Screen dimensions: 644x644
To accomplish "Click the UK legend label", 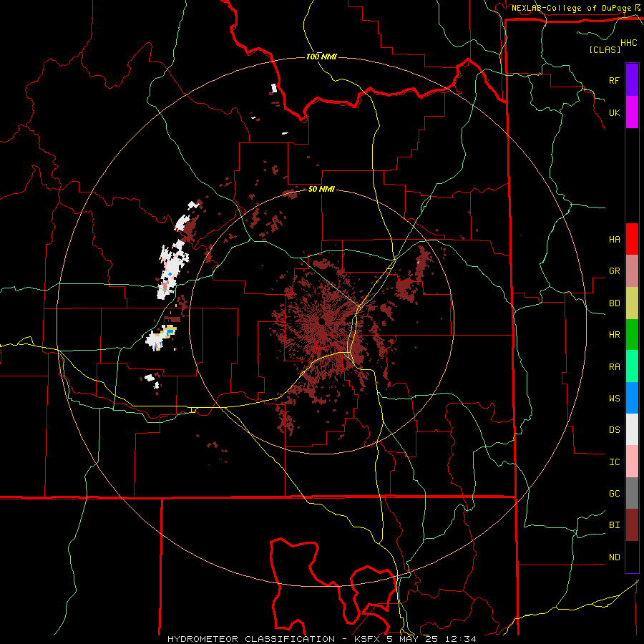I will [x=614, y=112].
